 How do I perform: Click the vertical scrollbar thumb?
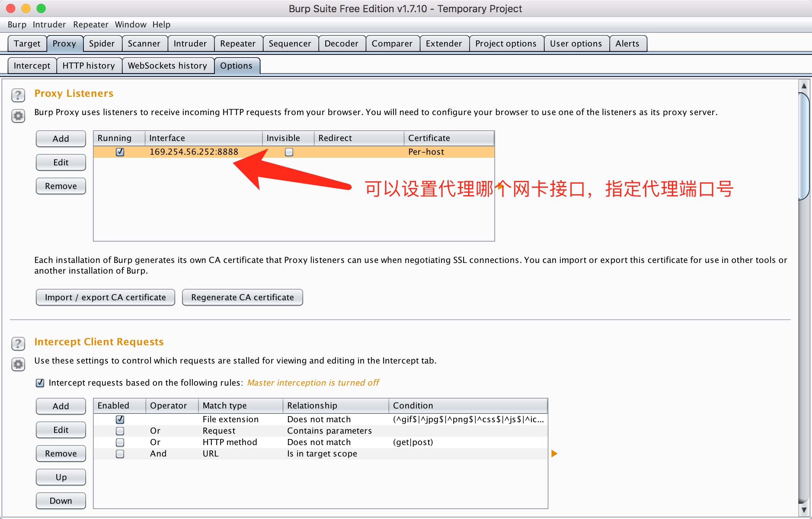click(804, 146)
